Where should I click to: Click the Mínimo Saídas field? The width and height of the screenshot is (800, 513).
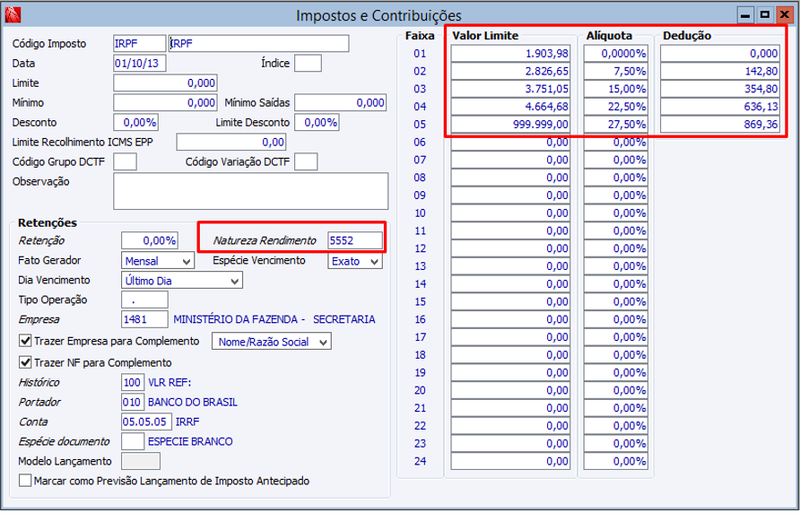tap(340, 103)
